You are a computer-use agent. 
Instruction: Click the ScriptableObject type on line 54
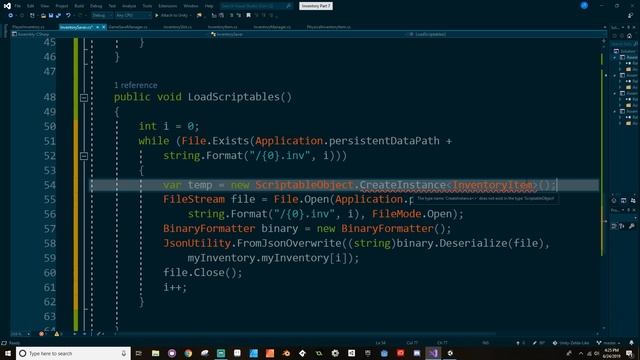(x=304, y=185)
